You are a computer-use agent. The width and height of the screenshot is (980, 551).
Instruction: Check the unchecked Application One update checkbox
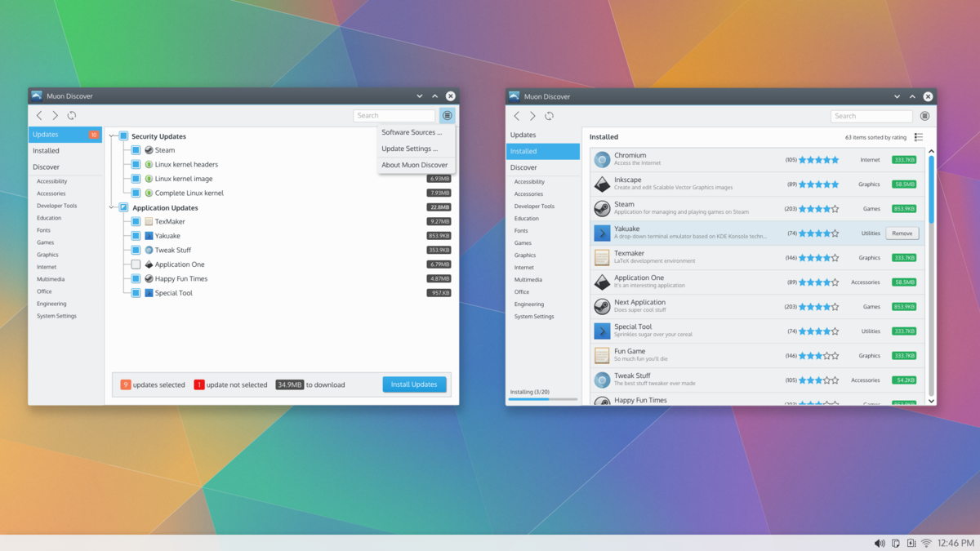(136, 264)
